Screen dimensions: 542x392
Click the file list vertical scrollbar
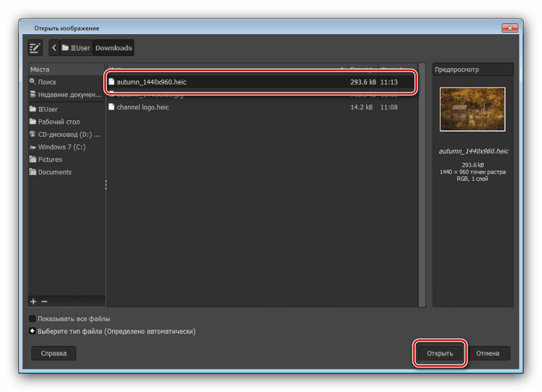pos(421,185)
